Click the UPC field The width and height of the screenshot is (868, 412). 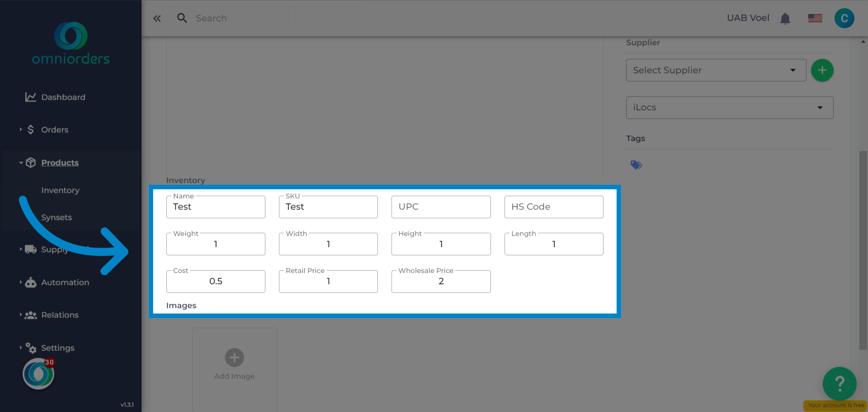(x=441, y=206)
